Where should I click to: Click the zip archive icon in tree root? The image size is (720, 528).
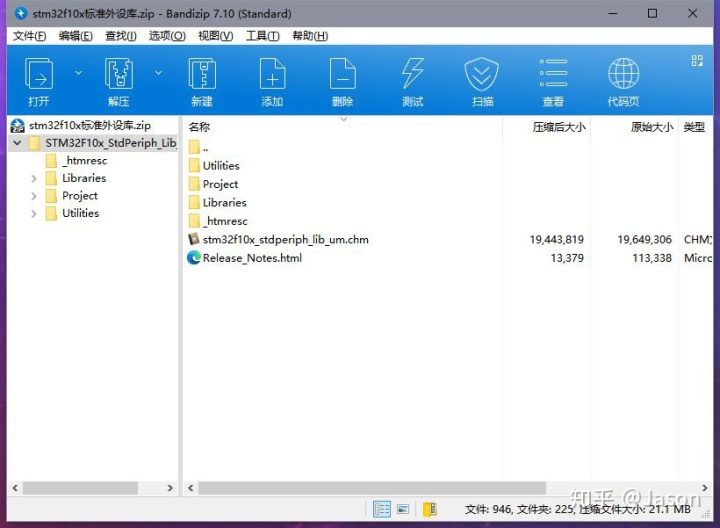(x=17, y=126)
